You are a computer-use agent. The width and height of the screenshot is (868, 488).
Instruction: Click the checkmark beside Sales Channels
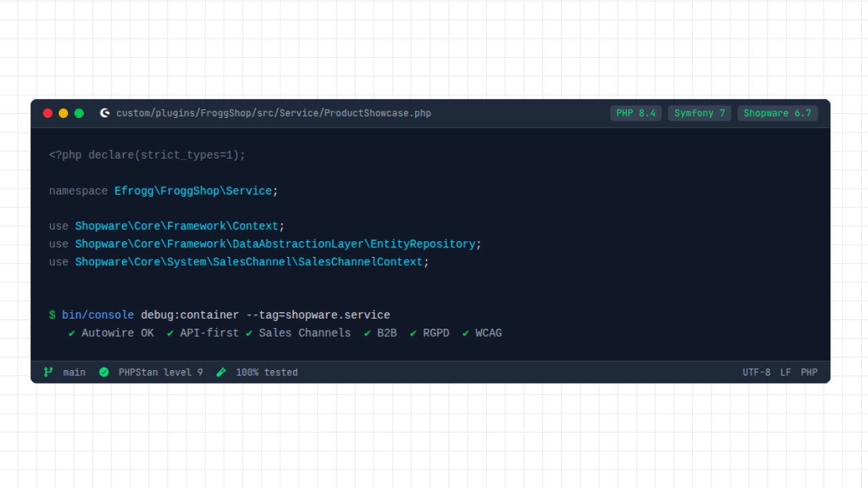[249, 333]
